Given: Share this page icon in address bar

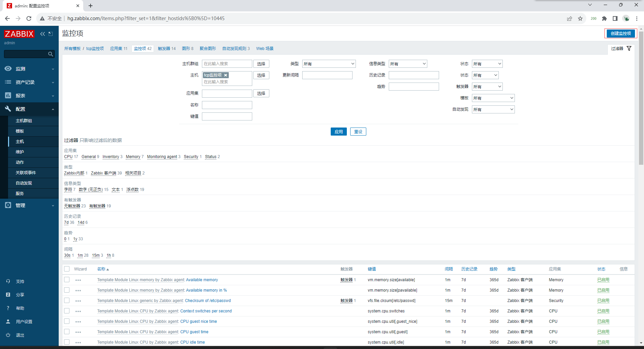Looking at the screenshot, I should coord(570,18).
